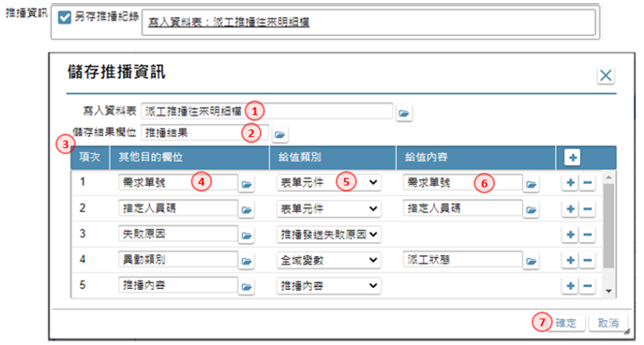
Task: Click the 儲存結果欄位 input containing 推播結果
Action: coord(205,132)
